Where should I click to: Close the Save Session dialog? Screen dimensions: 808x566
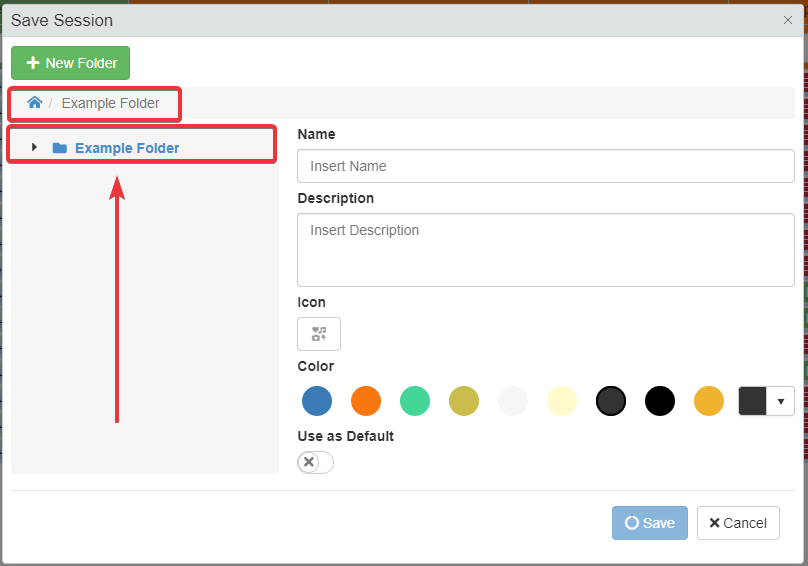pyautogui.click(x=787, y=20)
